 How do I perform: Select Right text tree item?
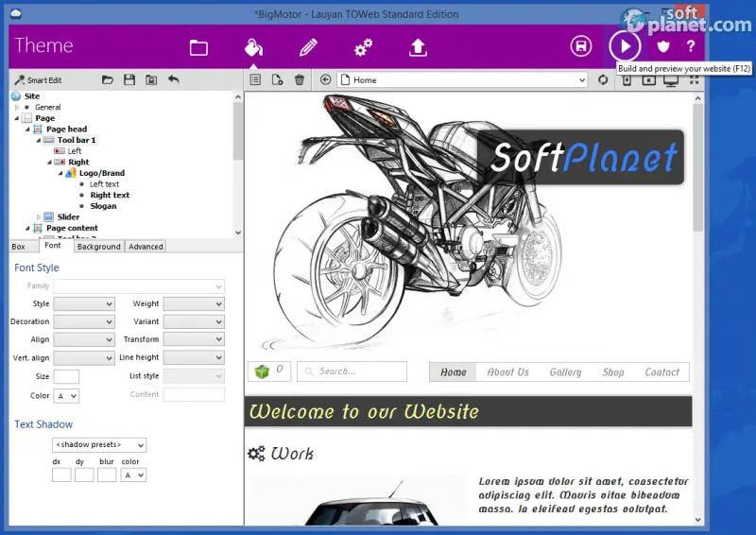(110, 195)
